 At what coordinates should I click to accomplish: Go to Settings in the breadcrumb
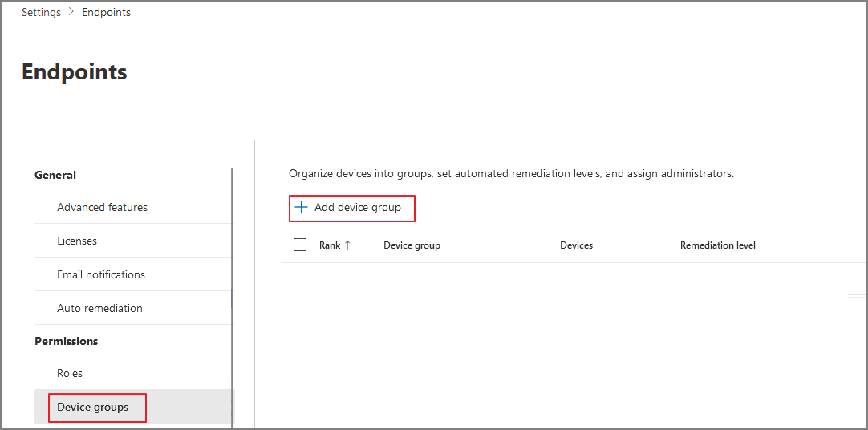pos(41,12)
